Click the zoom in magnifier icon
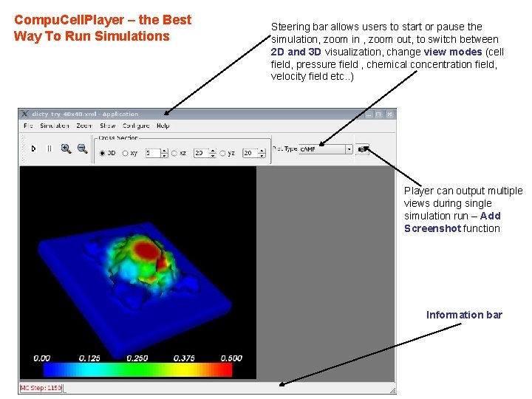The image size is (532, 399). 66,149
